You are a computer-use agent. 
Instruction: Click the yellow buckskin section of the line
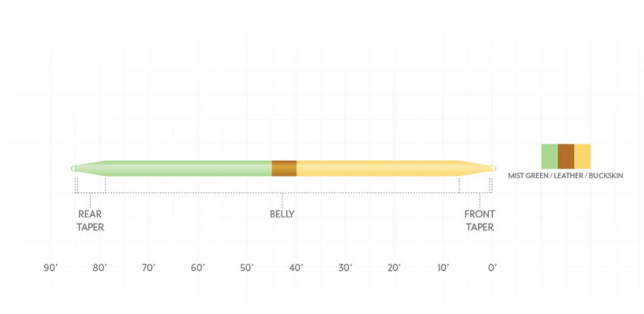378,168
